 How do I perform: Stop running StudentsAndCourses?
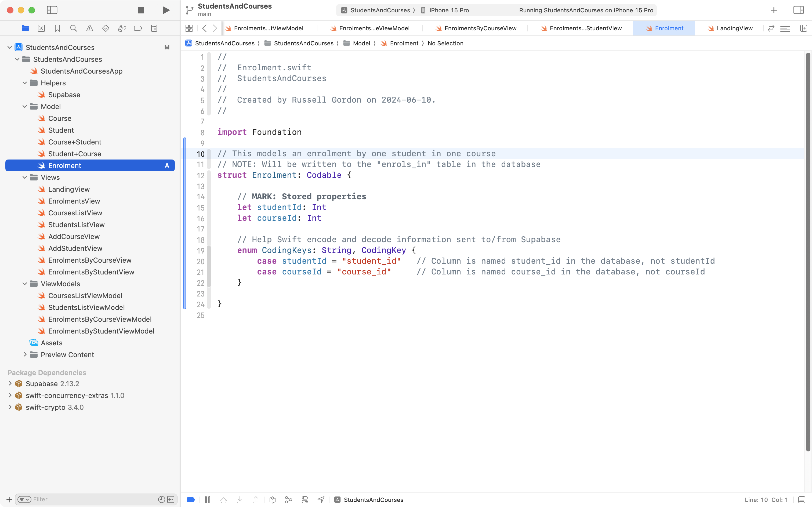(x=140, y=10)
